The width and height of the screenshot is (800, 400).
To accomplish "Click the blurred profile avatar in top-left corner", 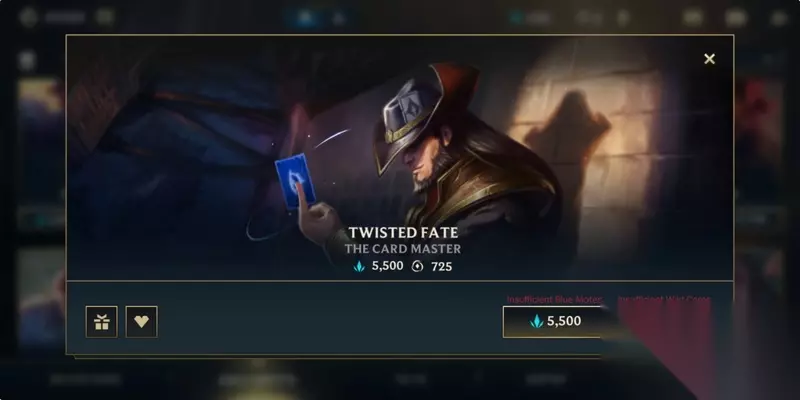I will coord(29,17).
